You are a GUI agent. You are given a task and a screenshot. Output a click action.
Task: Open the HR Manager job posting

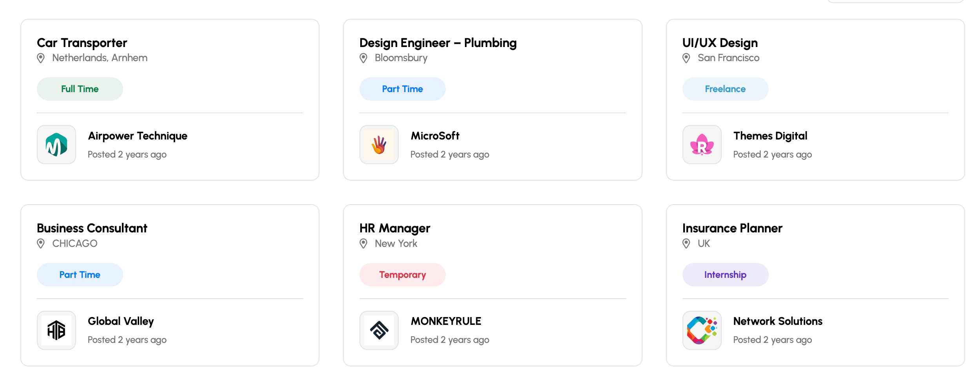395,228
